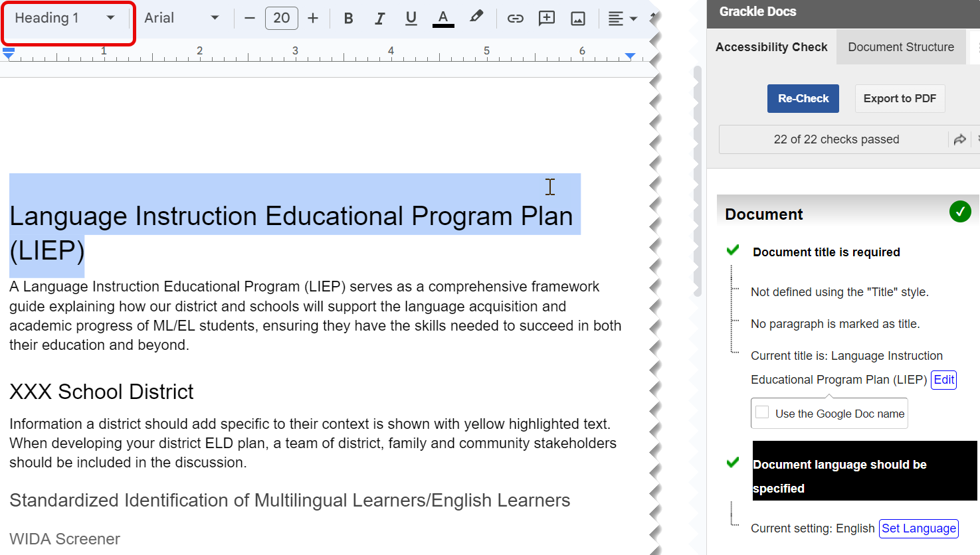The image size is (980, 555).
Task: Toggle italic formatting
Action: coord(379,18)
